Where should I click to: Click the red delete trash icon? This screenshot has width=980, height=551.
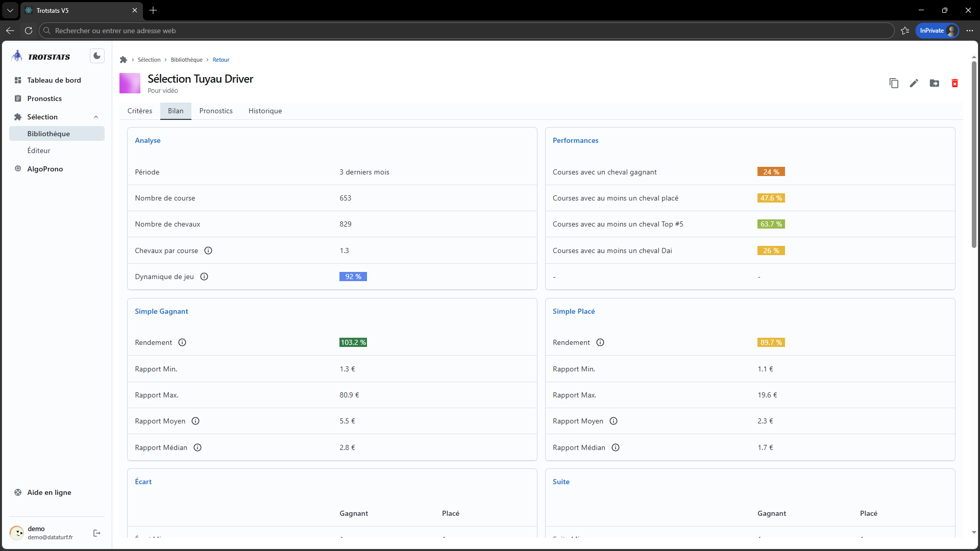(x=954, y=83)
